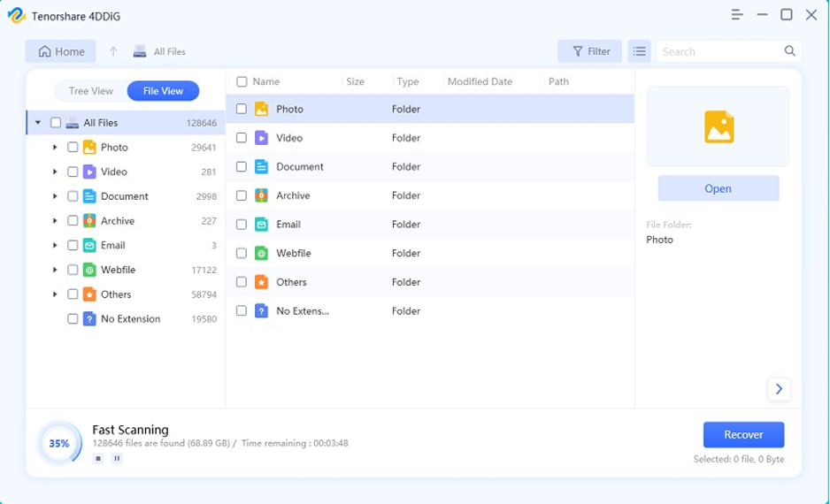Go up one folder level arrow
This screenshot has width=830, height=504.
click(113, 51)
